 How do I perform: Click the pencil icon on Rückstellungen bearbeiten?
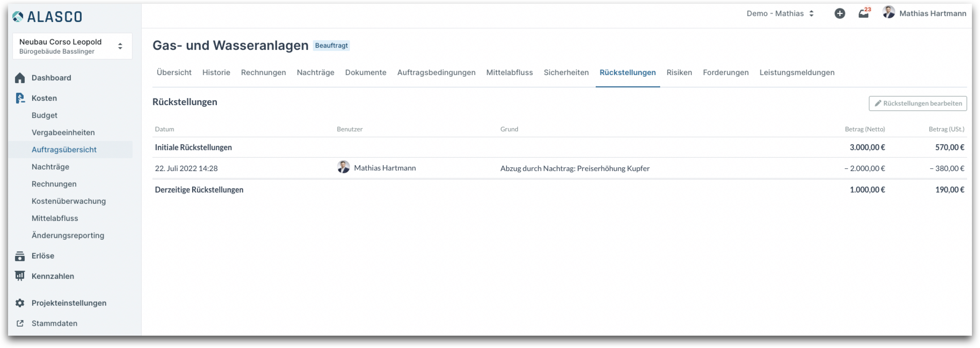point(878,103)
